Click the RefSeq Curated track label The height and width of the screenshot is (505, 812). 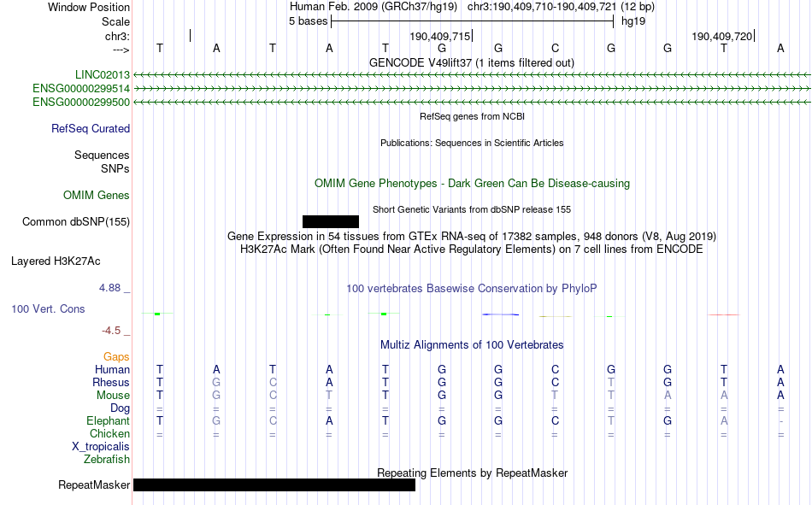coord(90,128)
